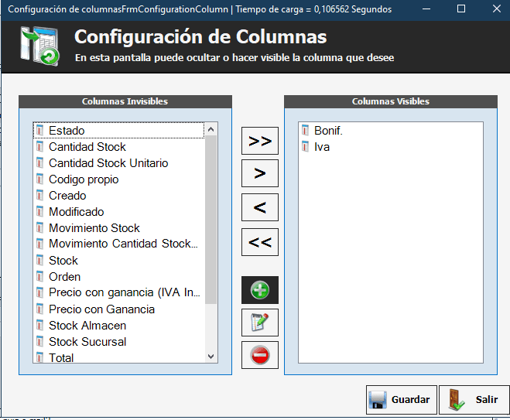Move selected column right with > button

260,173
